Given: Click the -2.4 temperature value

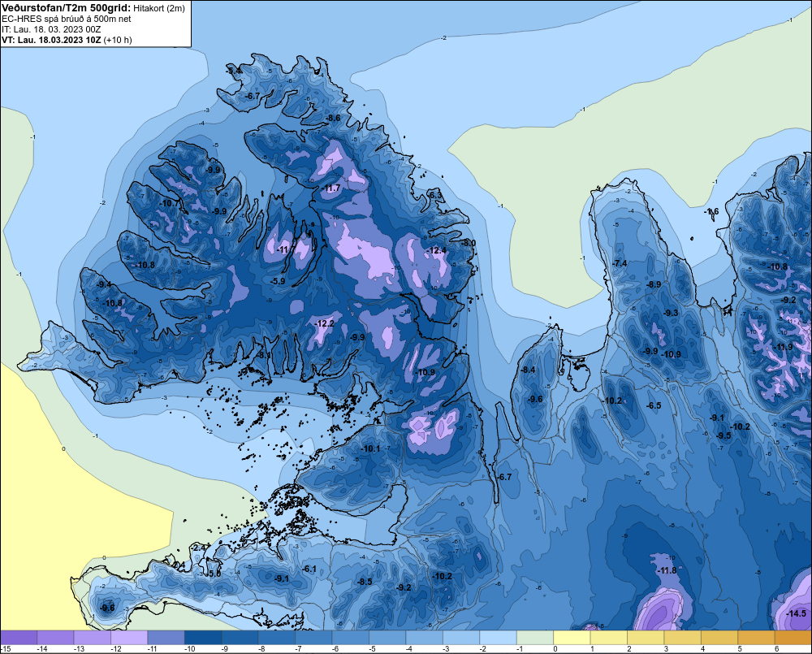Looking at the screenshot, I should coord(198,548).
